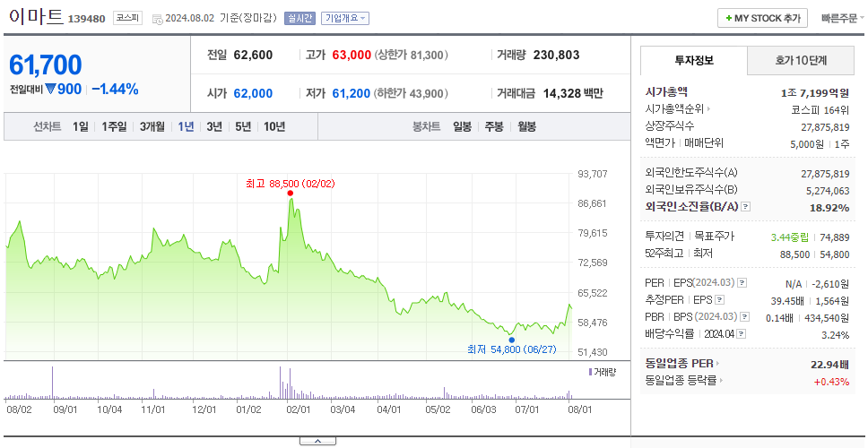Click stock code 139480

pyautogui.click(x=86, y=20)
